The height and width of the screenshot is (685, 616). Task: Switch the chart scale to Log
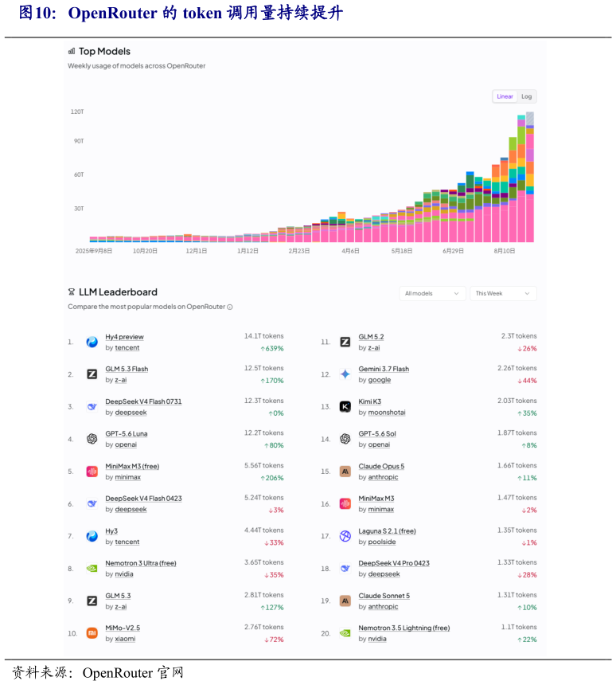[527, 96]
